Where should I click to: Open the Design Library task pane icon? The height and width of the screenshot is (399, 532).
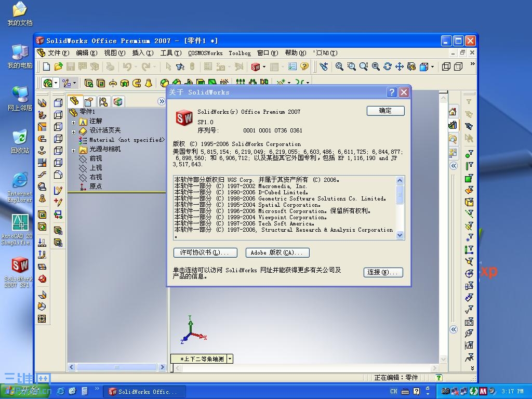[x=453, y=125]
